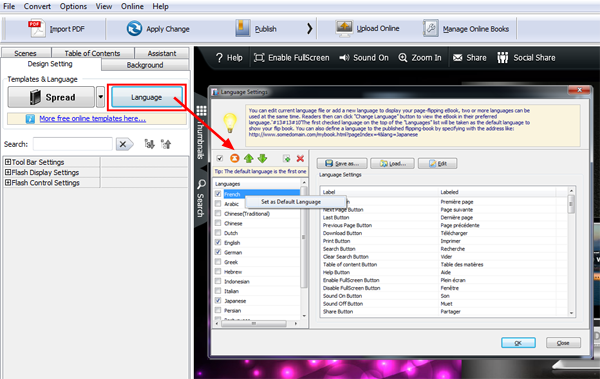This screenshot has width=600, height=379.
Task: Check the Chinese(Traditional) checkbox
Action: tap(218, 213)
